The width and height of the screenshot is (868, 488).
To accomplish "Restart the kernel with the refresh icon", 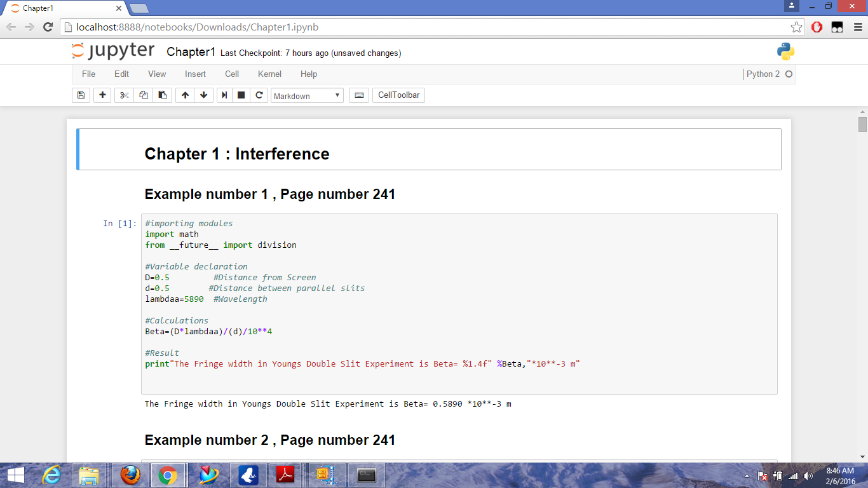I will [259, 95].
